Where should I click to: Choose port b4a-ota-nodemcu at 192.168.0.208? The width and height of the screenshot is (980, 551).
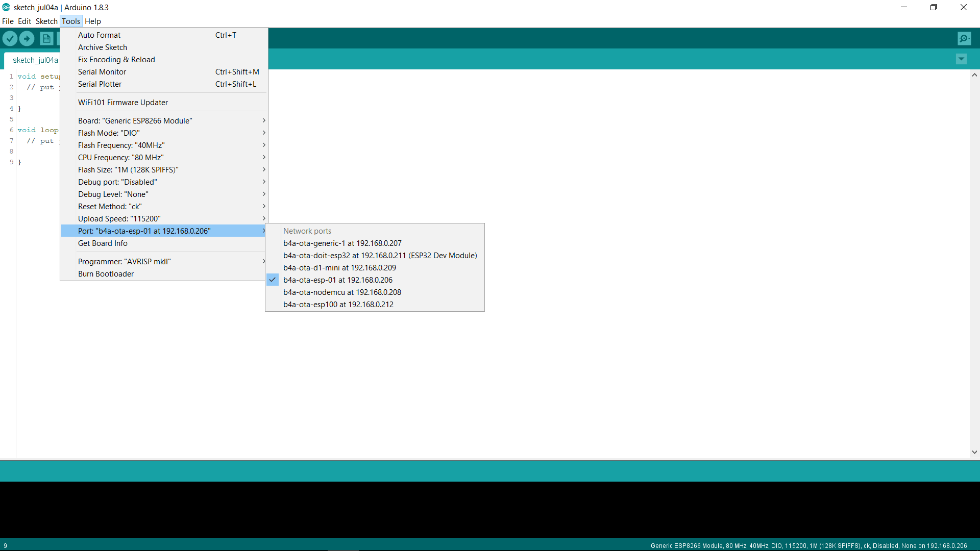pos(342,292)
